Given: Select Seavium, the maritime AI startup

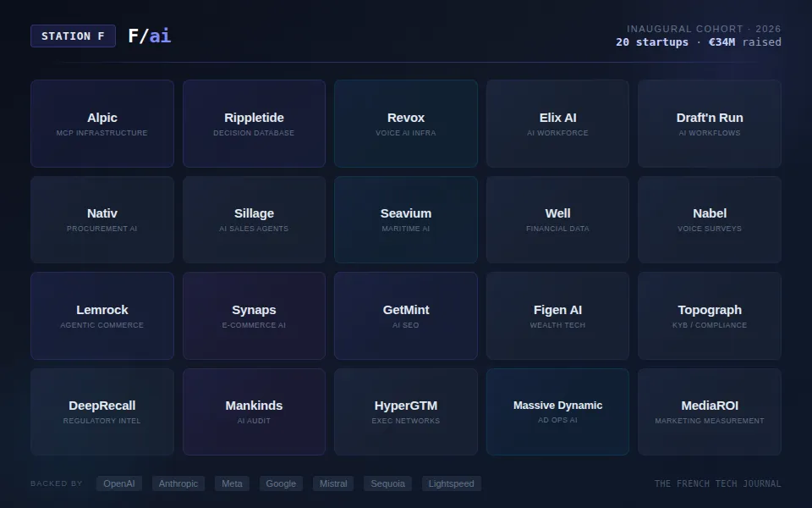Looking at the screenshot, I should [x=406, y=219].
